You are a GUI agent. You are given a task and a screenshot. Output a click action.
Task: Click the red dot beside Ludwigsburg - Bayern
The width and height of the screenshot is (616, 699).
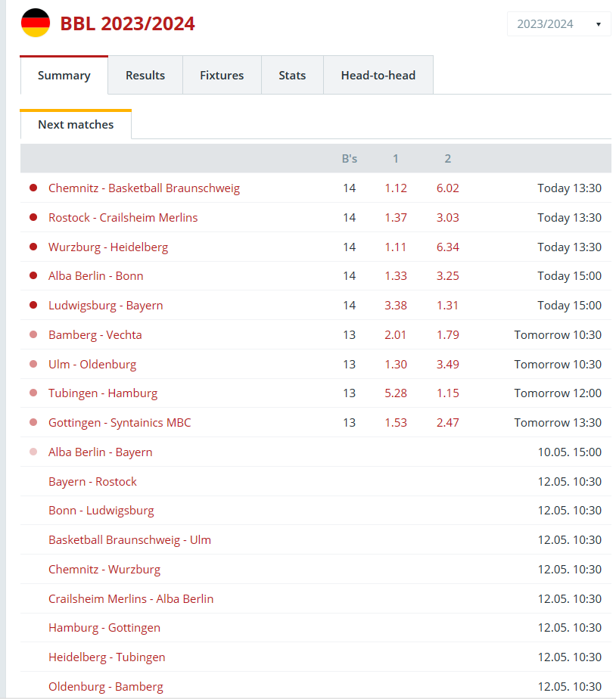click(x=33, y=305)
